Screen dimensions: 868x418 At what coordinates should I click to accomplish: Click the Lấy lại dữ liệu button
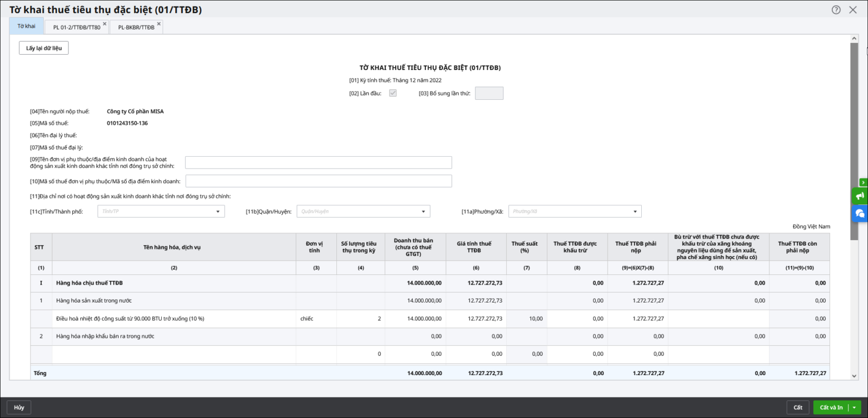tap(44, 48)
